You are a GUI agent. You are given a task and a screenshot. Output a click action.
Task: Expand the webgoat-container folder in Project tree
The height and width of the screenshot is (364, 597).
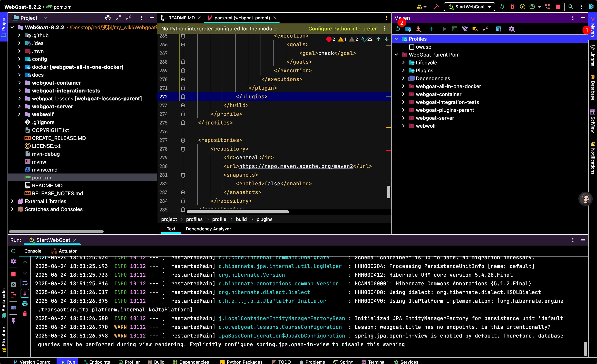pos(19,83)
